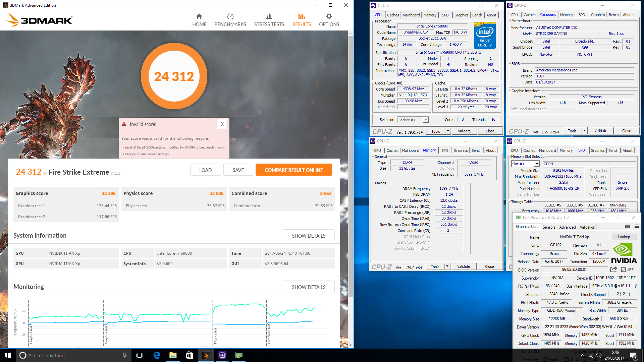
Task: Click the SAVE result button
Action: click(x=238, y=170)
